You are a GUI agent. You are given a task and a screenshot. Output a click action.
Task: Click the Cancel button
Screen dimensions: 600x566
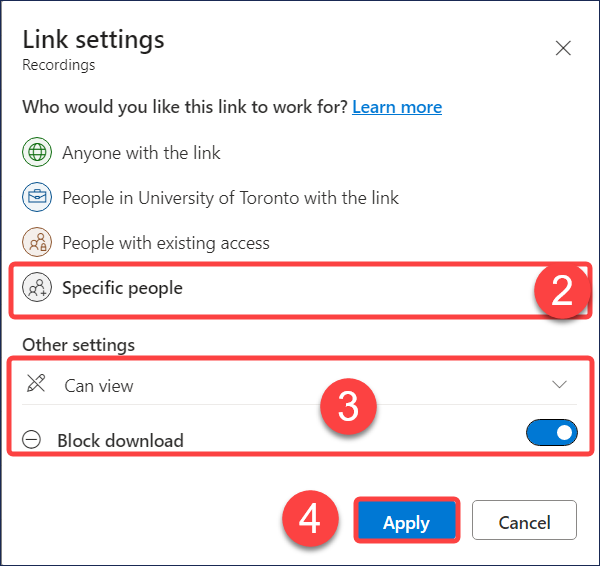(524, 520)
